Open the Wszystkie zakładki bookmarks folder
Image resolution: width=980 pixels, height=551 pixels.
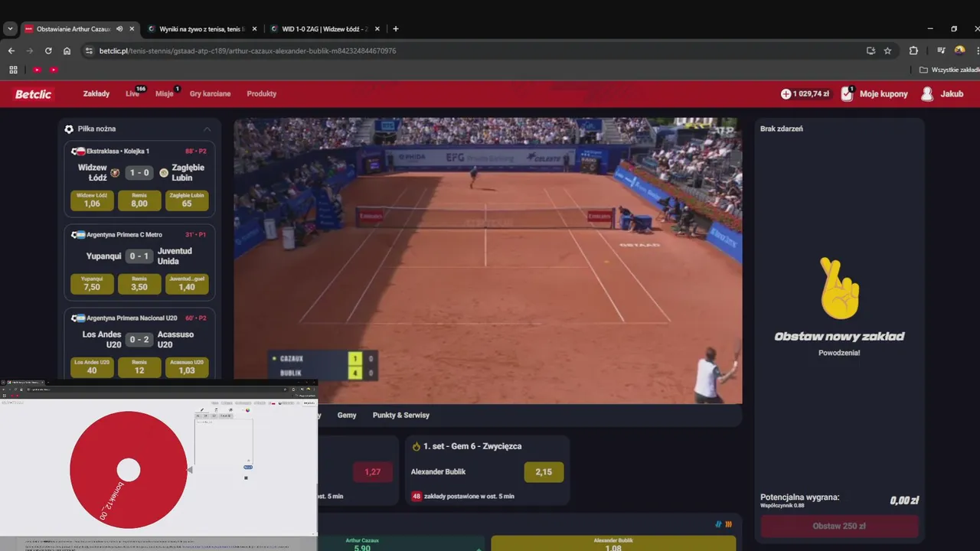pyautogui.click(x=949, y=70)
